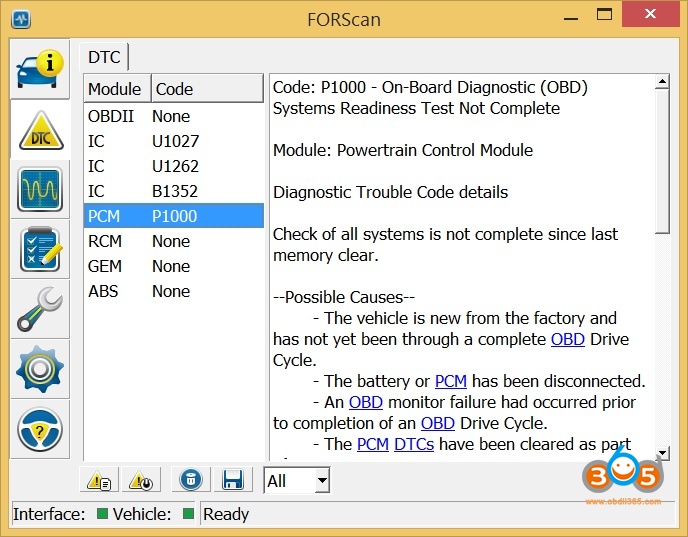Open the gear settings section

tap(40, 369)
